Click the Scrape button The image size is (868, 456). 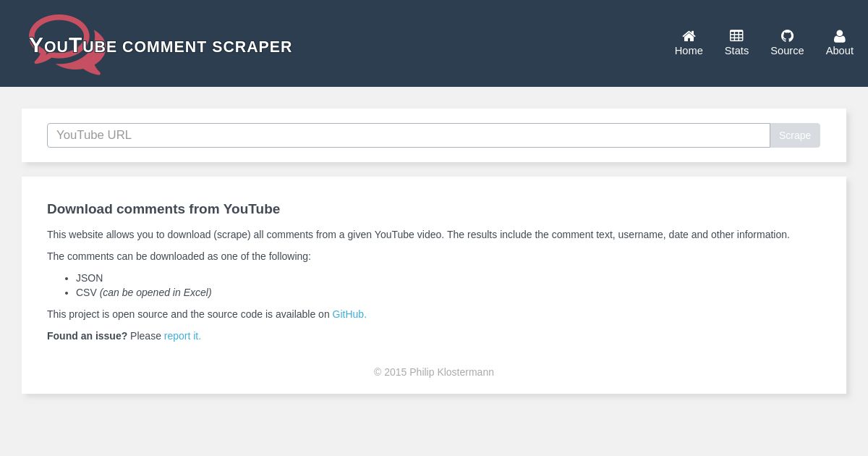(x=795, y=135)
